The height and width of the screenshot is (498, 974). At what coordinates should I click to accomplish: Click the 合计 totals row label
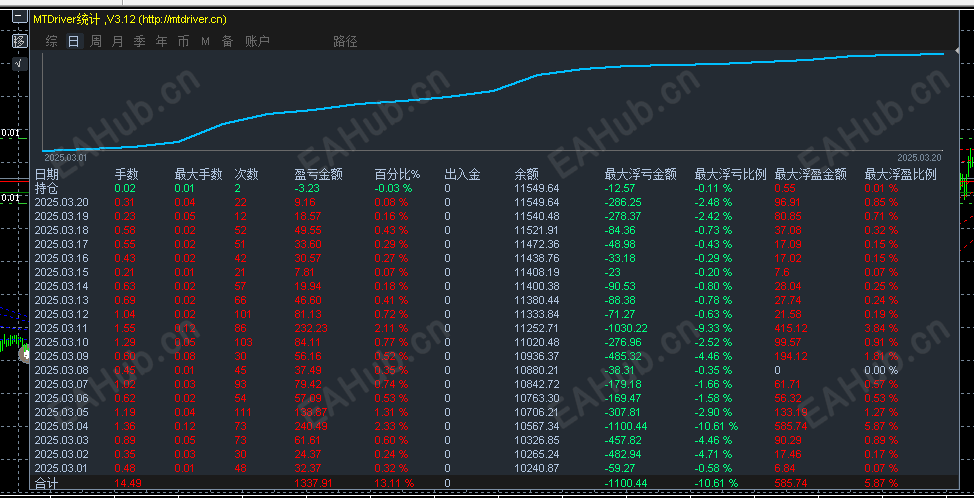47,482
